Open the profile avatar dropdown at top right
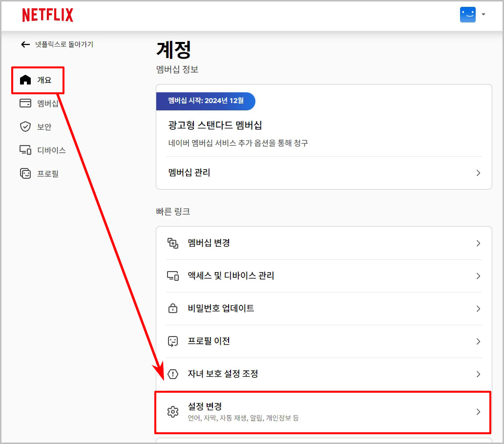Viewport: 504px width, 444px height. pos(483,15)
